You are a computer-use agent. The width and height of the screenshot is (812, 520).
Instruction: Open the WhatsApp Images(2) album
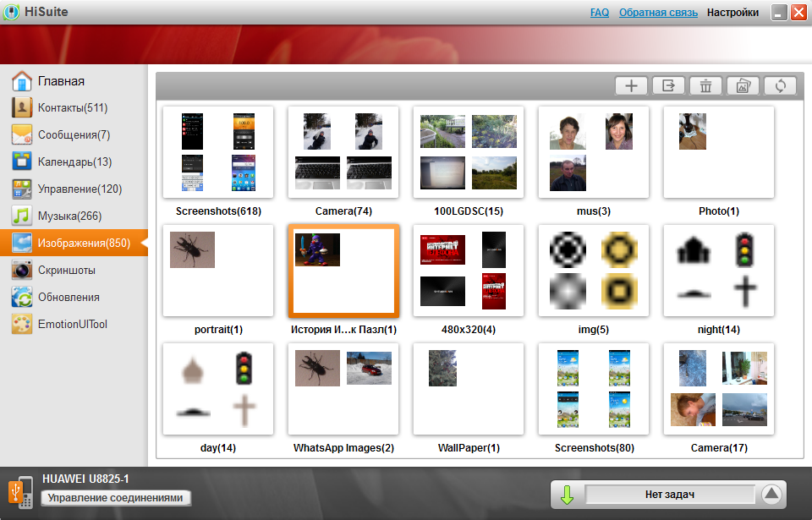point(343,389)
